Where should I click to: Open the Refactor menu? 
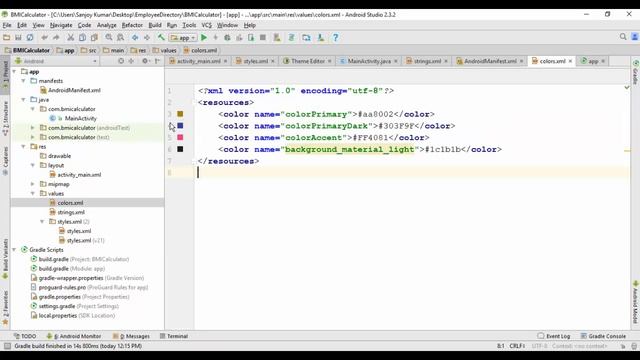132,25
